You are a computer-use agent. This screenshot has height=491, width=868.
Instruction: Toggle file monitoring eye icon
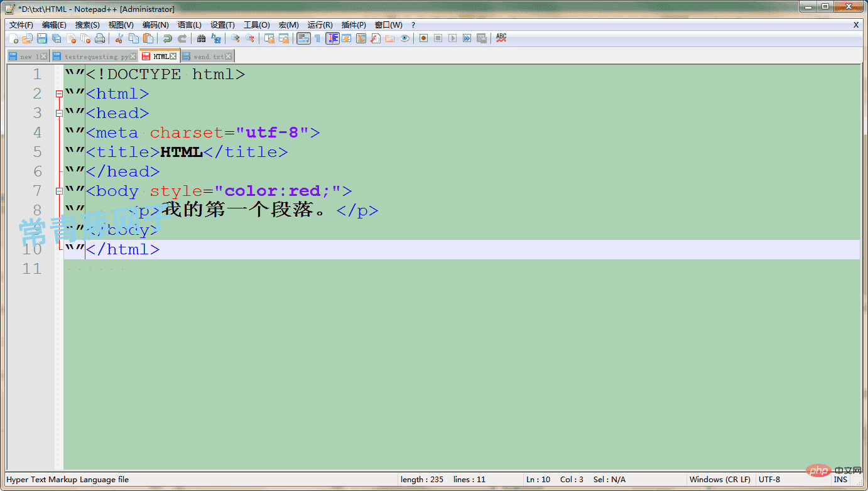404,38
